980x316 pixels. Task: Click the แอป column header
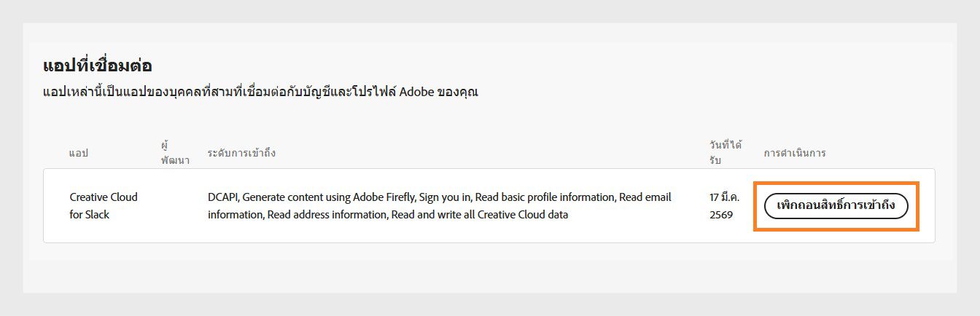(78, 153)
